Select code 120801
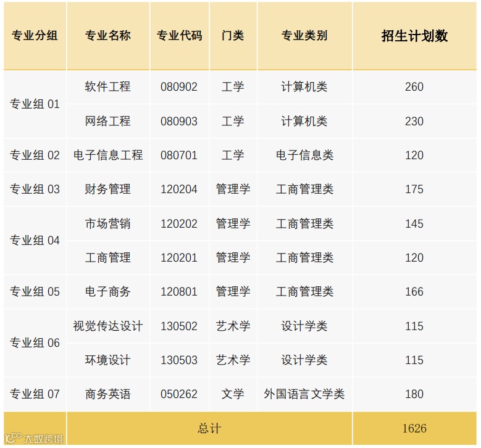Viewport: 481px width, 448px height. click(179, 292)
